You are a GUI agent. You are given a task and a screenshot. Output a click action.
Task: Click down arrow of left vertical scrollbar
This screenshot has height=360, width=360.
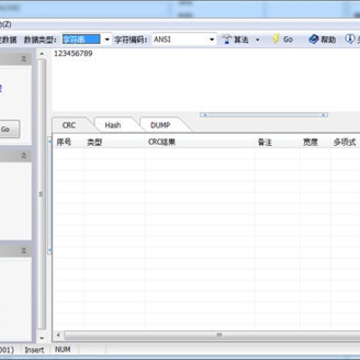42,339
